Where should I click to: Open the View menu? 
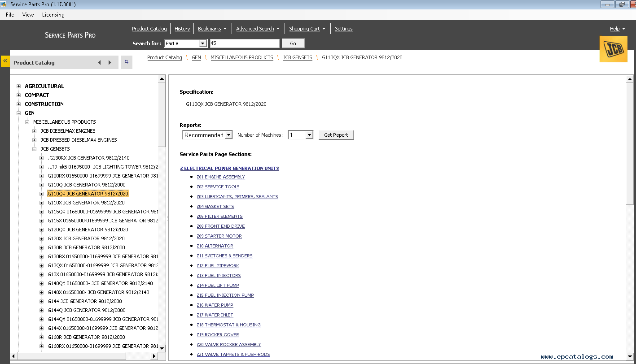[28, 15]
